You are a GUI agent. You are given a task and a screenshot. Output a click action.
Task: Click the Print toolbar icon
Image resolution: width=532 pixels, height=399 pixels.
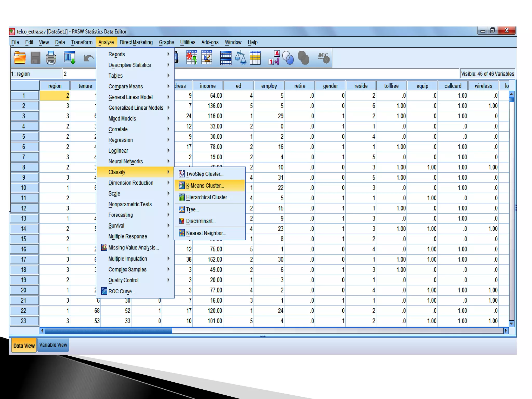pos(51,58)
